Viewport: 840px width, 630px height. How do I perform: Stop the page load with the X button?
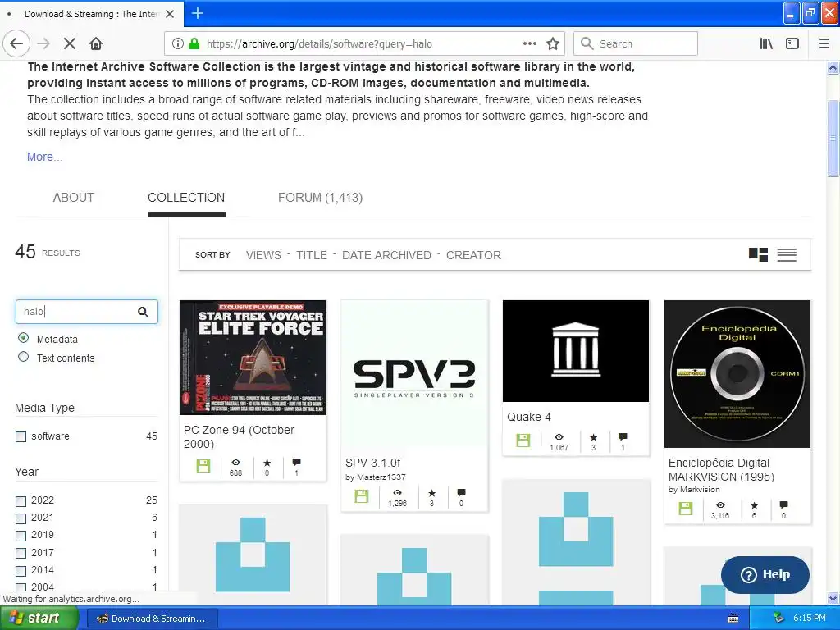[x=69, y=44]
